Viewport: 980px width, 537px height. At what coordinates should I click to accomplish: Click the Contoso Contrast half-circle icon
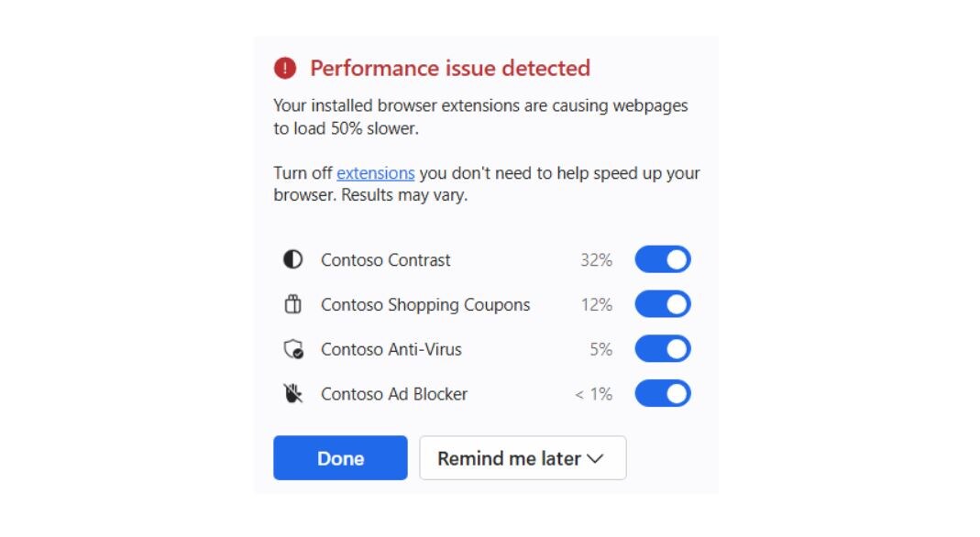[292, 259]
